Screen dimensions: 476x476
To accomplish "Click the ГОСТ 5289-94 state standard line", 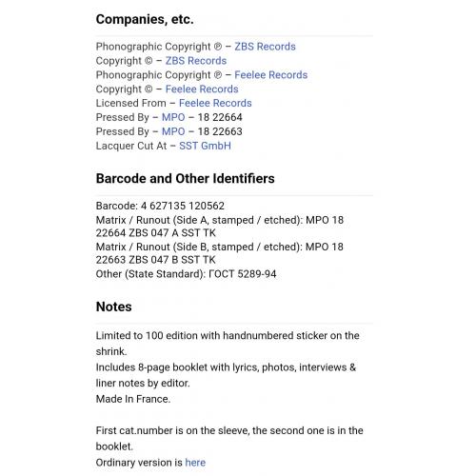I will [186, 274].
